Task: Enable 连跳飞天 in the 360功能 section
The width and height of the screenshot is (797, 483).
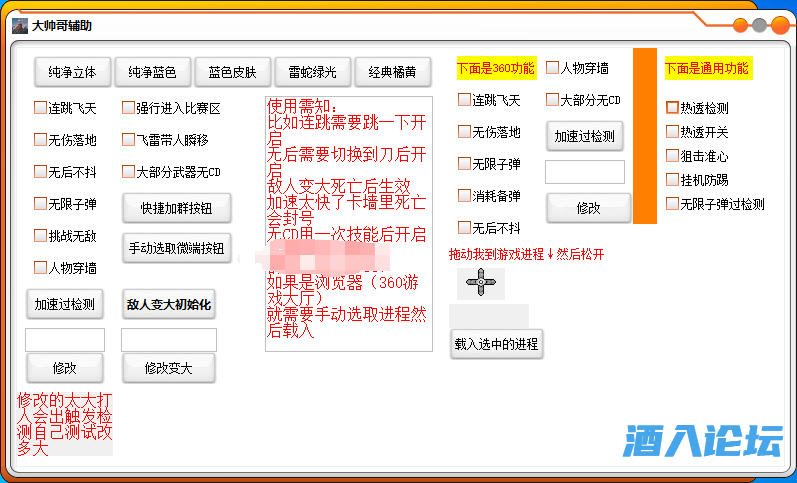Action: pos(464,100)
